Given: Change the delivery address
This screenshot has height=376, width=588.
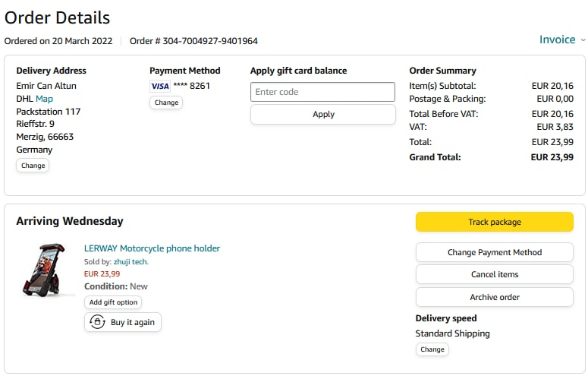Looking at the screenshot, I should pyautogui.click(x=33, y=166).
